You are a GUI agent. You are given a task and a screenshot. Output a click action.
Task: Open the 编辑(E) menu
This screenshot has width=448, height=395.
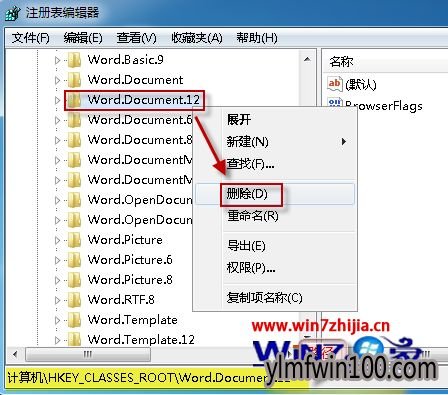[x=83, y=38]
